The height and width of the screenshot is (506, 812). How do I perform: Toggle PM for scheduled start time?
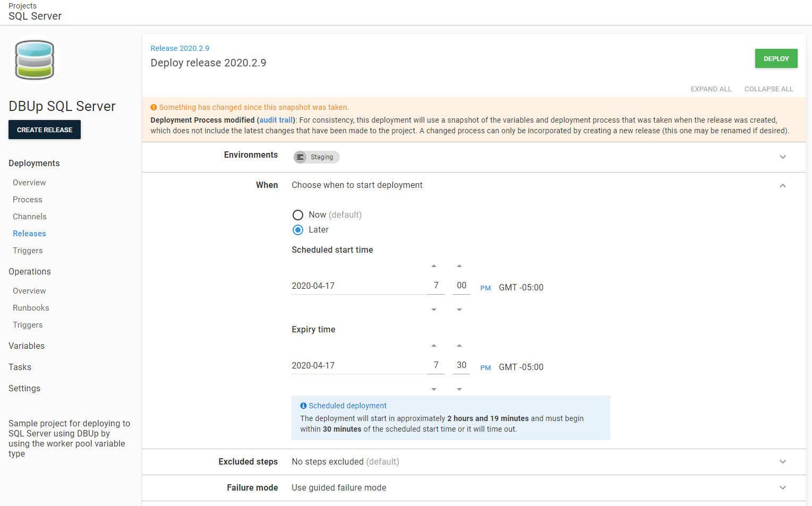(485, 288)
